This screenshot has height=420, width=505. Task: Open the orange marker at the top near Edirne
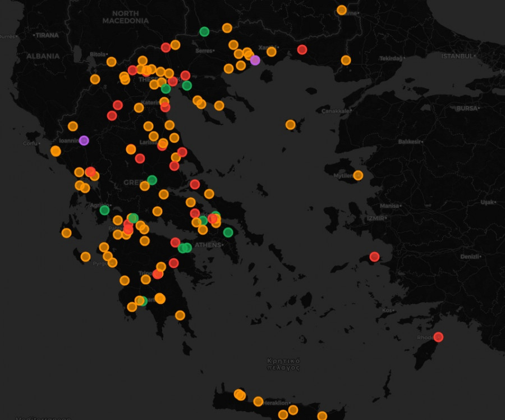[x=342, y=10]
